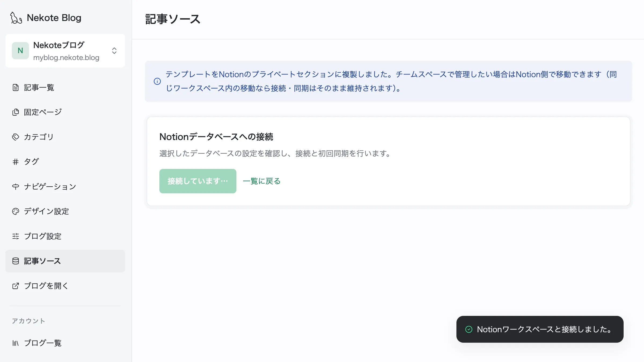Click the 一覧に戻る link
Image resolution: width=644 pixels, height=362 pixels.
(x=262, y=181)
